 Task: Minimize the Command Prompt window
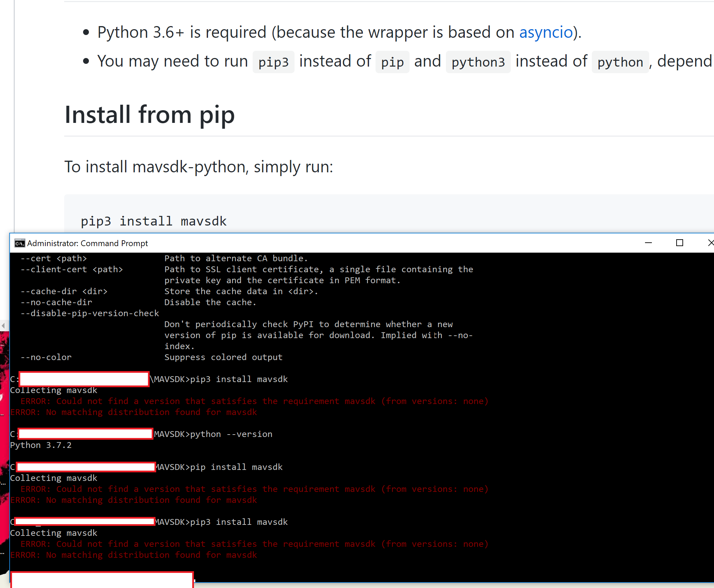tap(649, 243)
